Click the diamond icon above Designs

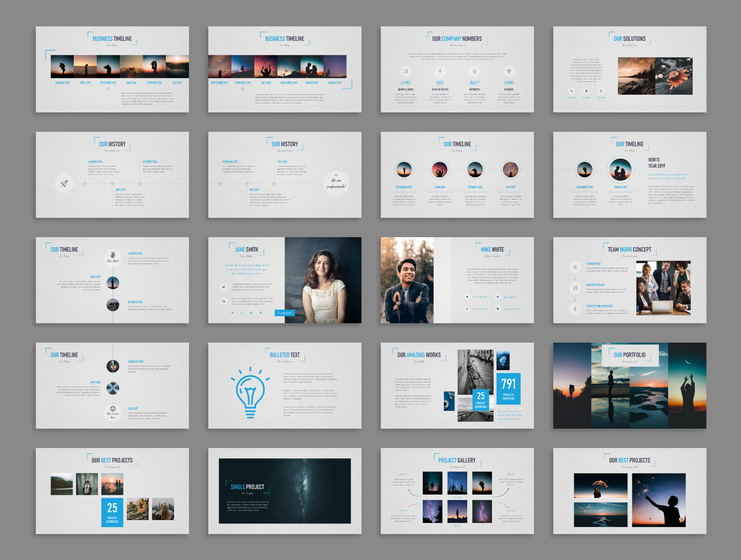point(509,71)
